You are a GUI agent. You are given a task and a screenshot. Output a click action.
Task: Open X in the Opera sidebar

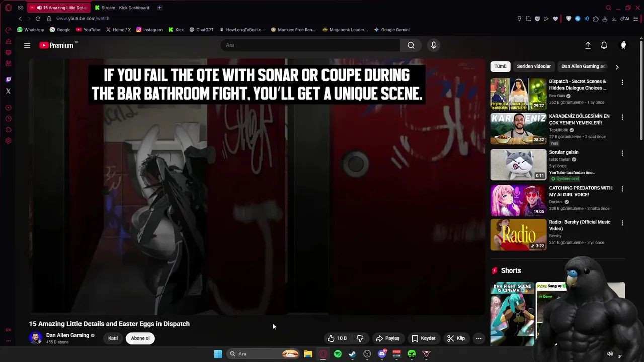point(8,91)
